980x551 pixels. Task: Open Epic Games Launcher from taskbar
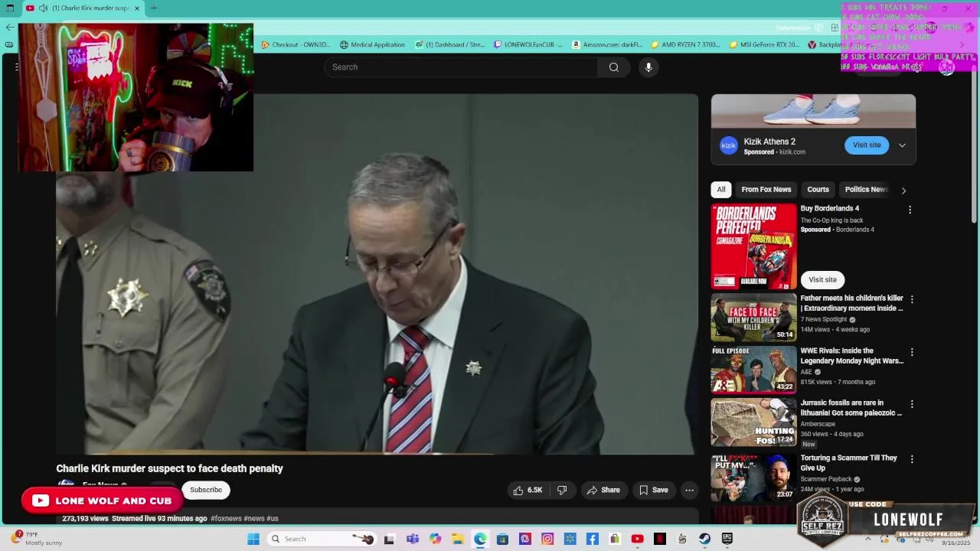(x=727, y=539)
